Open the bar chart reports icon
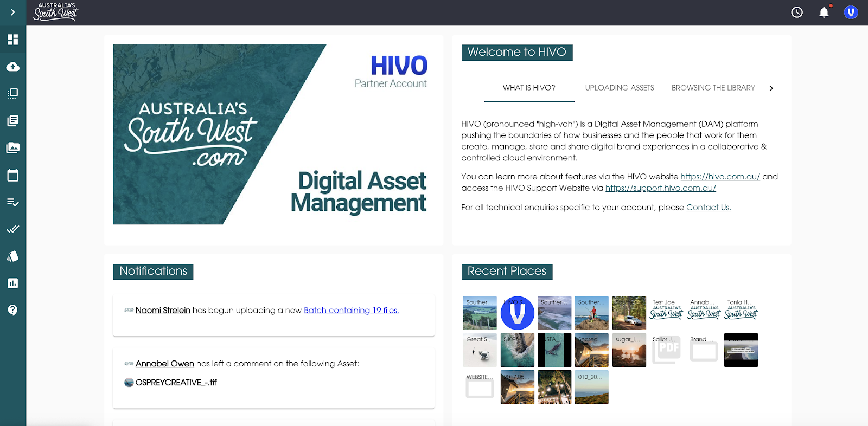The width and height of the screenshot is (868, 426). pyautogui.click(x=13, y=283)
